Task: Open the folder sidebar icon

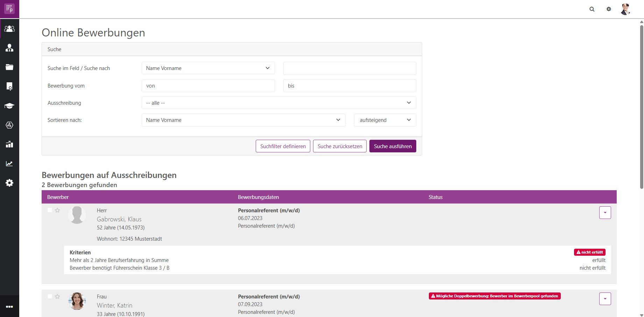Action: coord(9,67)
